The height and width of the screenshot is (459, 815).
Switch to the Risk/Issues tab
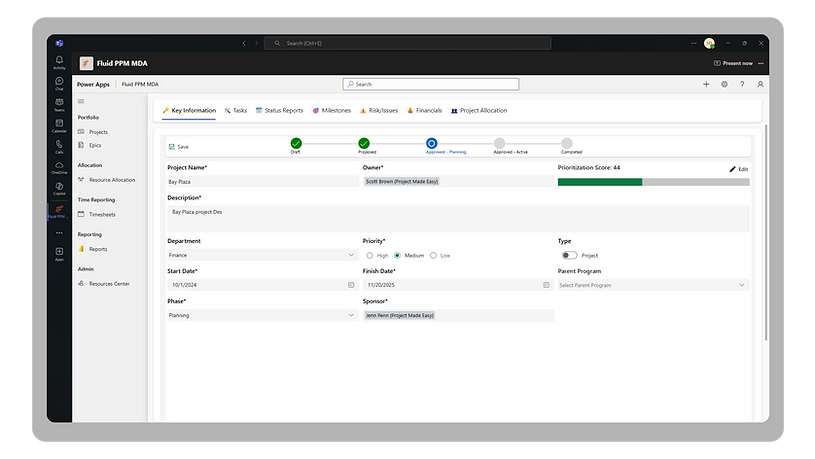[x=379, y=111]
